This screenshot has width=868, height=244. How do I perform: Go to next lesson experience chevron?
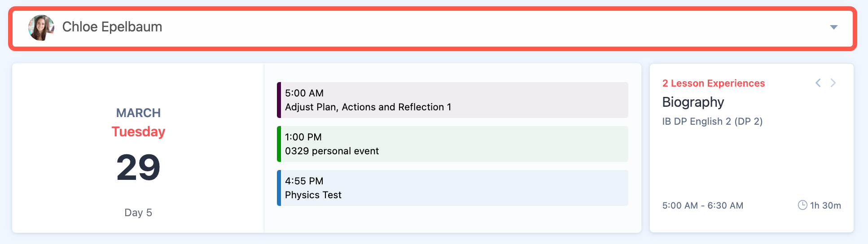point(833,83)
